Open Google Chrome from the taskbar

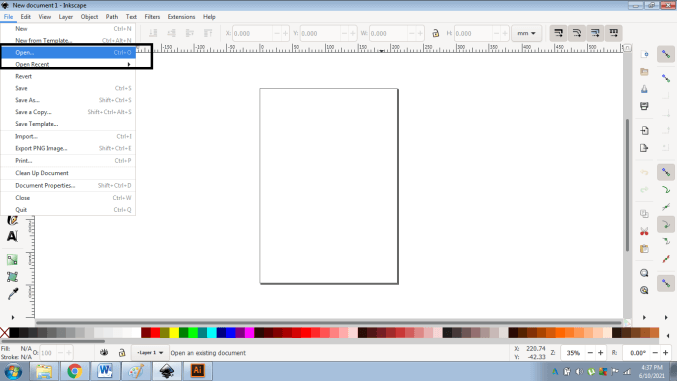[74, 371]
